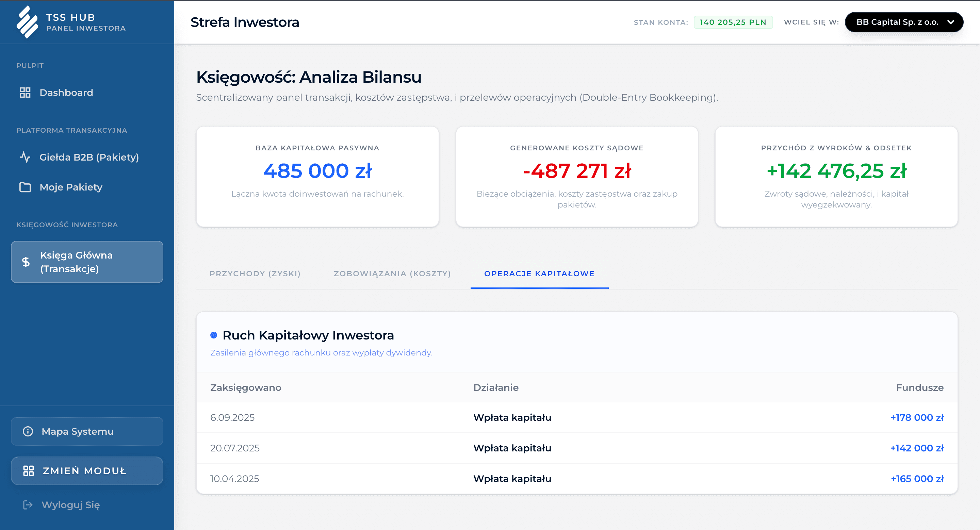The width and height of the screenshot is (980, 530).
Task: Switch to the Przychody (Zyski) tab
Action: pos(255,274)
